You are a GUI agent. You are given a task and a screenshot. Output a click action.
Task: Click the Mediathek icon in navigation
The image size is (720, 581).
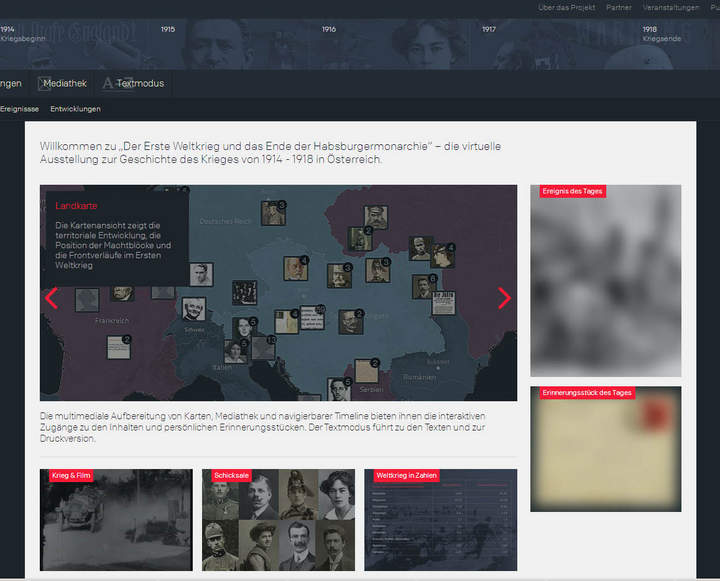(x=45, y=84)
